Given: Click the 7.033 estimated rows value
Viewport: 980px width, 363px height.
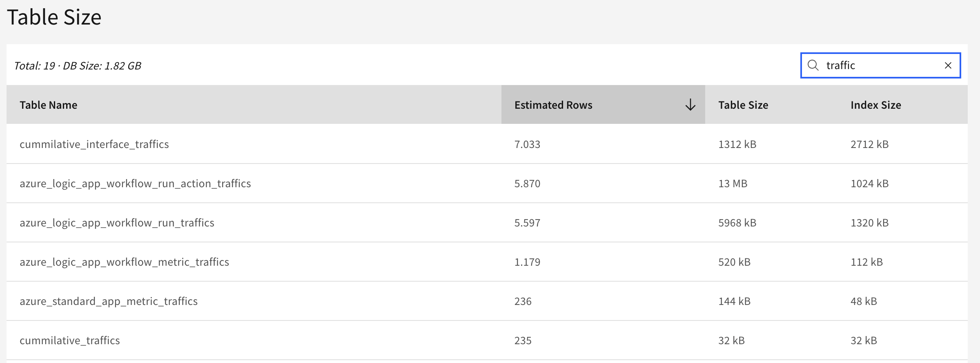Looking at the screenshot, I should coord(527,144).
